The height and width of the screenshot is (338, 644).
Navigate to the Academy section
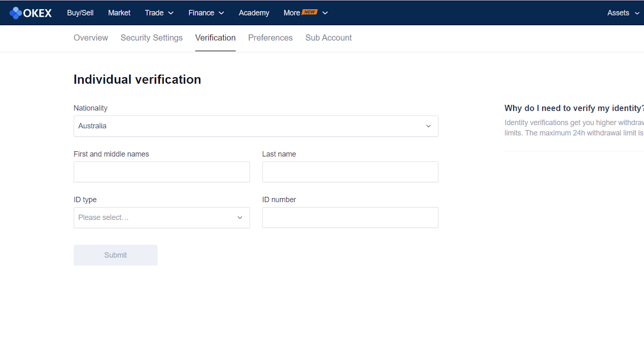(x=254, y=12)
